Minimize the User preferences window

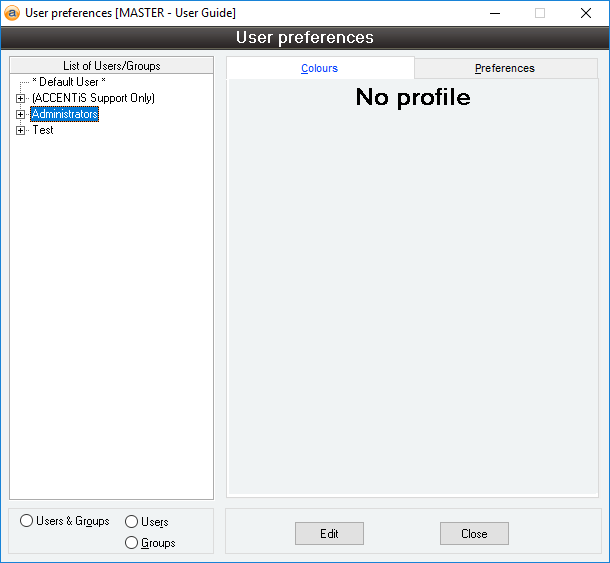pos(494,13)
